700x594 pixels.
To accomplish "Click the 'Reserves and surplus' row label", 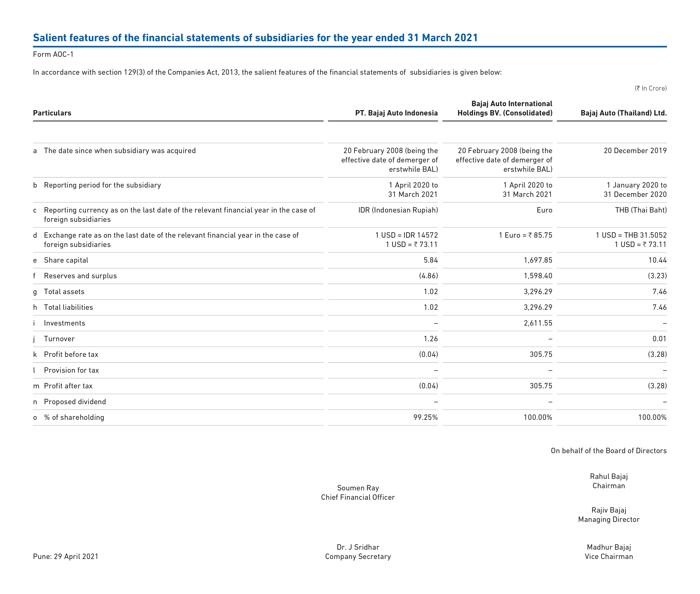I will point(80,276).
